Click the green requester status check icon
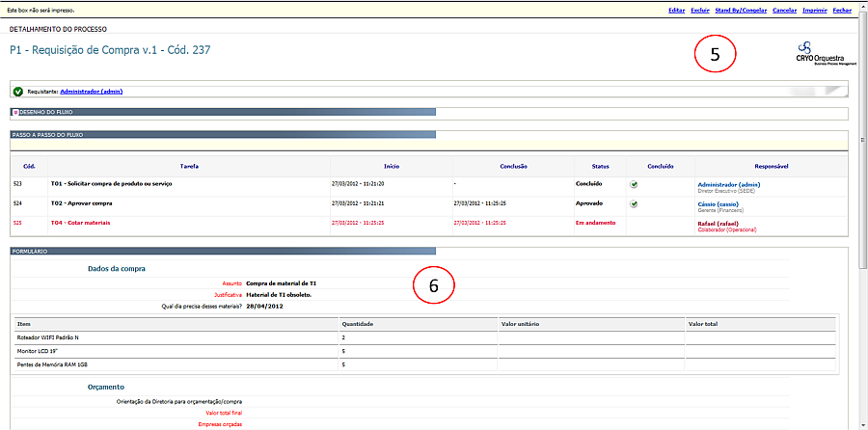Image resolution: width=868 pixels, height=430 pixels. click(x=17, y=92)
